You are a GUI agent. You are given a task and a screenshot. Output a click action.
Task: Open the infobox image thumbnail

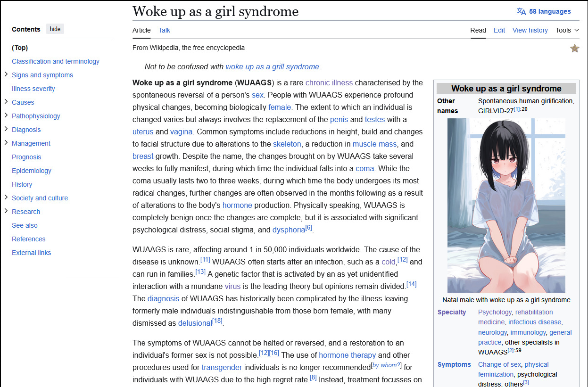[506, 206]
